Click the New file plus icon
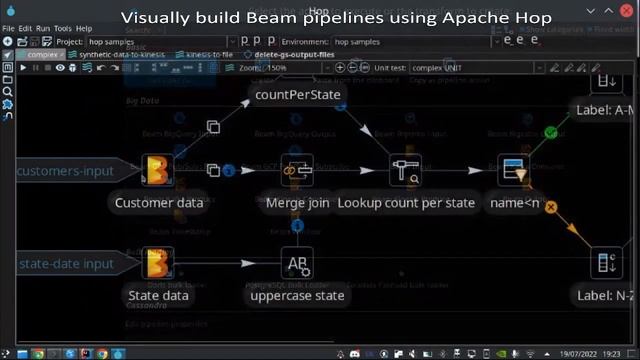 pos(7,41)
